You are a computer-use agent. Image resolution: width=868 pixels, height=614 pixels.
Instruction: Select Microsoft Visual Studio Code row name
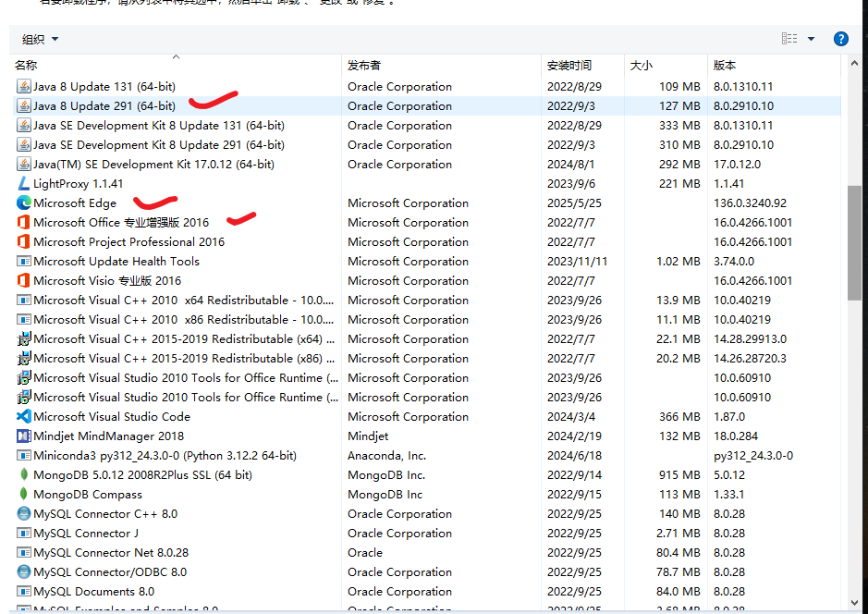112,416
